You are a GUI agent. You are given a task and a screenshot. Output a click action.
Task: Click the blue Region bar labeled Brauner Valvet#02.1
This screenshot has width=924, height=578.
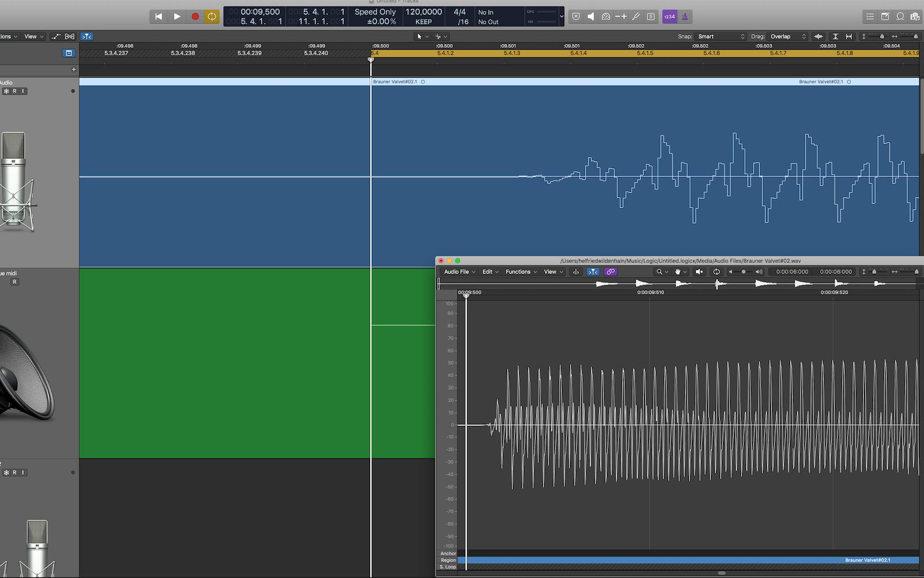(688, 560)
